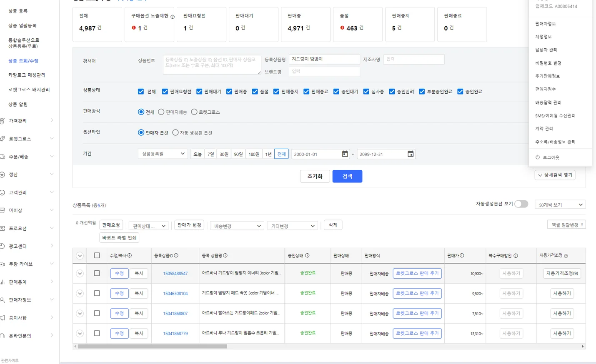Click the 초기화 reset button

[315, 176]
